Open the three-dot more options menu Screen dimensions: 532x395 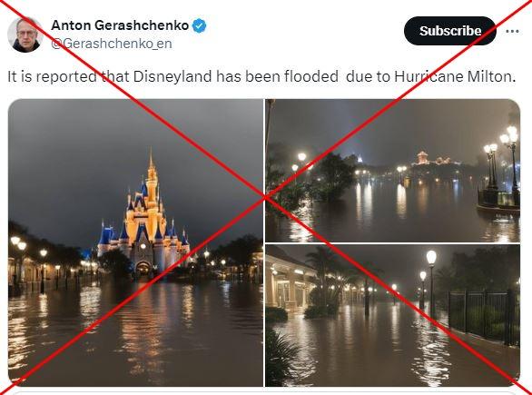512,31
